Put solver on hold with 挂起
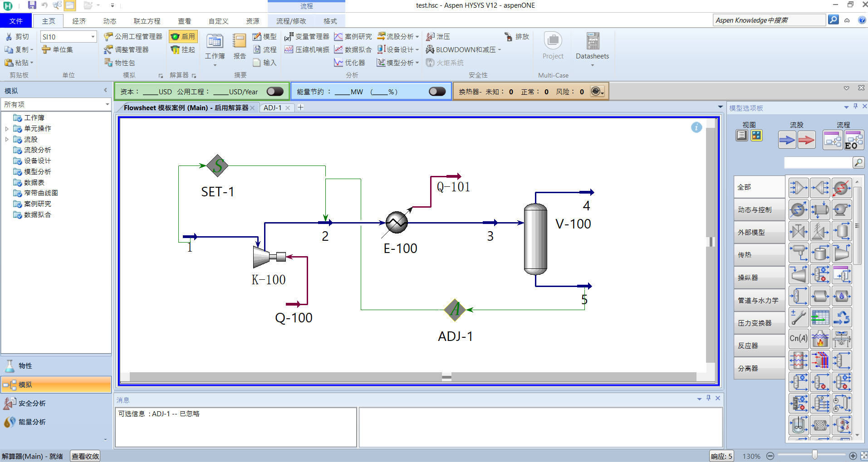The width and height of the screenshot is (868, 462). (183, 49)
